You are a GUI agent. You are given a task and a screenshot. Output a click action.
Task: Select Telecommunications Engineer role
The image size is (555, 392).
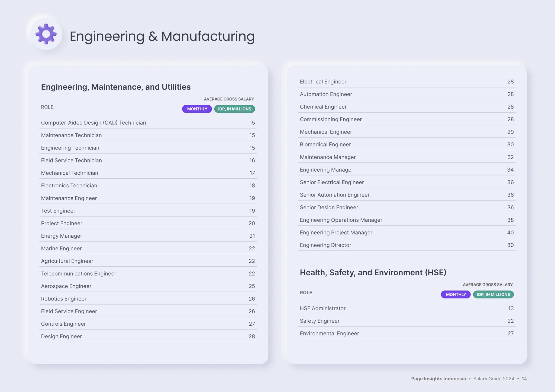point(79,274)
